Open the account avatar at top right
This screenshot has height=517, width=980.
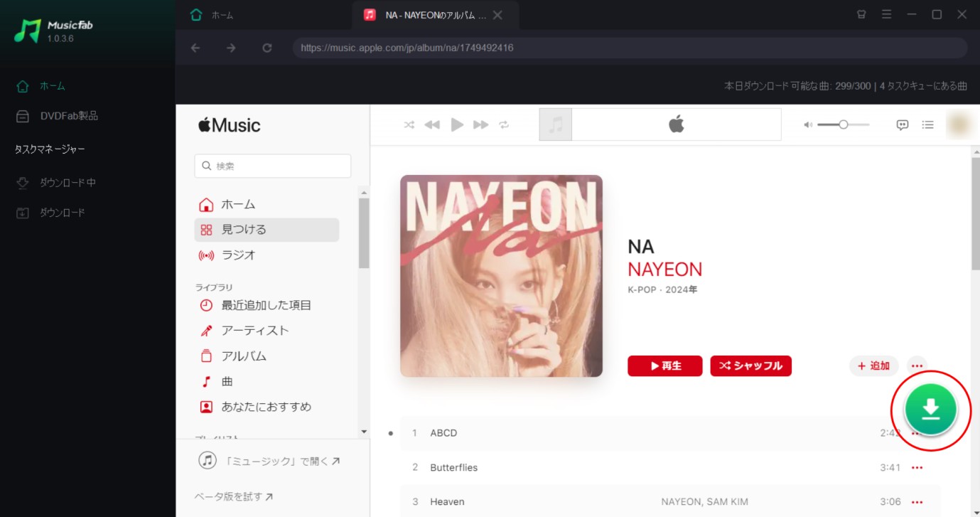[958, 124]
